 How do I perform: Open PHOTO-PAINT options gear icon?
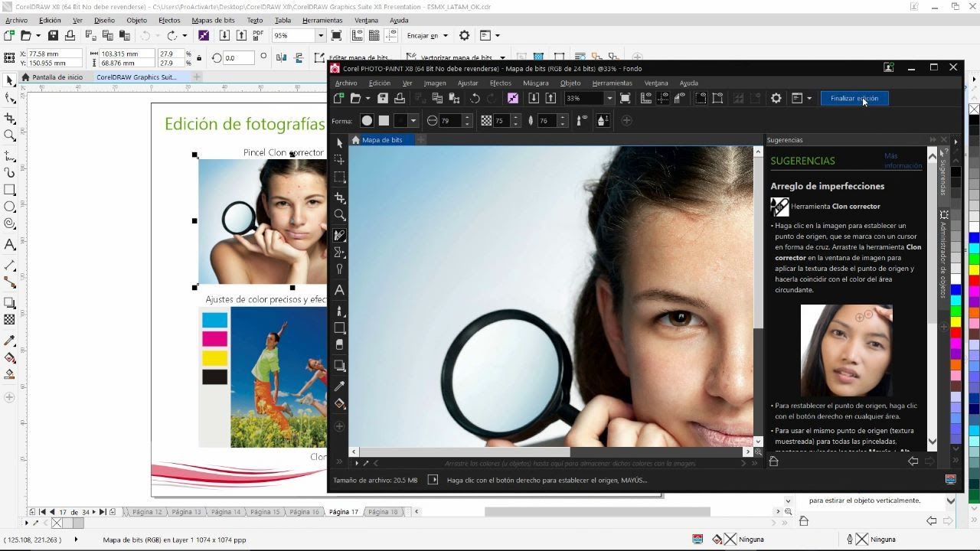(x=776, y=98)
